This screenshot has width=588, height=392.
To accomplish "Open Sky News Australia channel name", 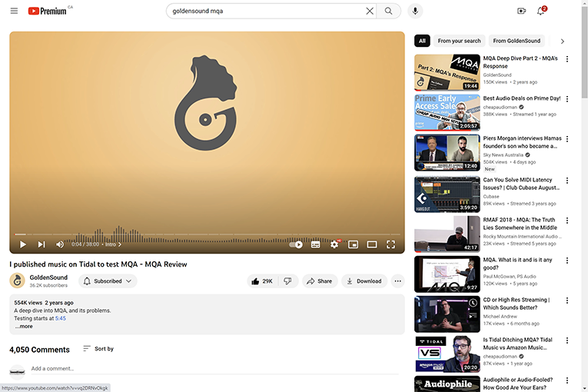I will [503, 155].
